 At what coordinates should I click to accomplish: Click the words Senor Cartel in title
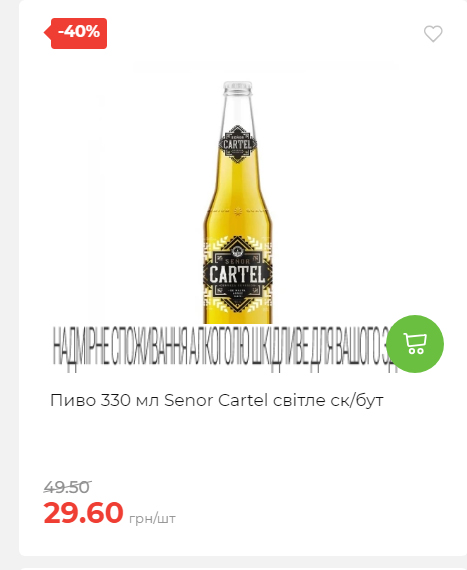(216, 400)
